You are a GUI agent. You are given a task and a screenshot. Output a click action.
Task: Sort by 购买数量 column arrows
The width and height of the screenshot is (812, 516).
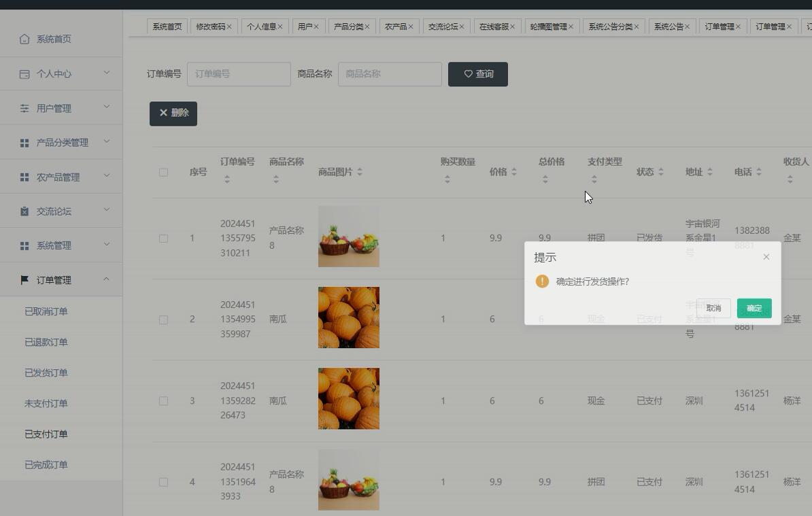447,179
